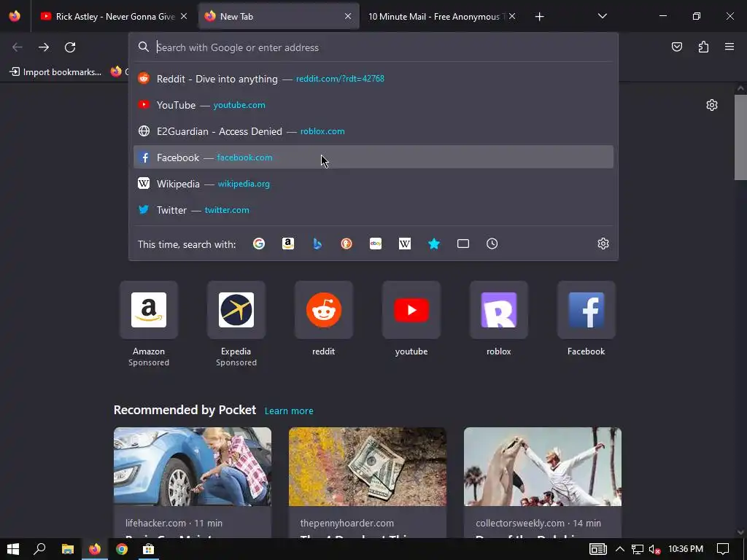Search history using the clock icon
This screenshot has height=560, width=747.
pos(492,244)
